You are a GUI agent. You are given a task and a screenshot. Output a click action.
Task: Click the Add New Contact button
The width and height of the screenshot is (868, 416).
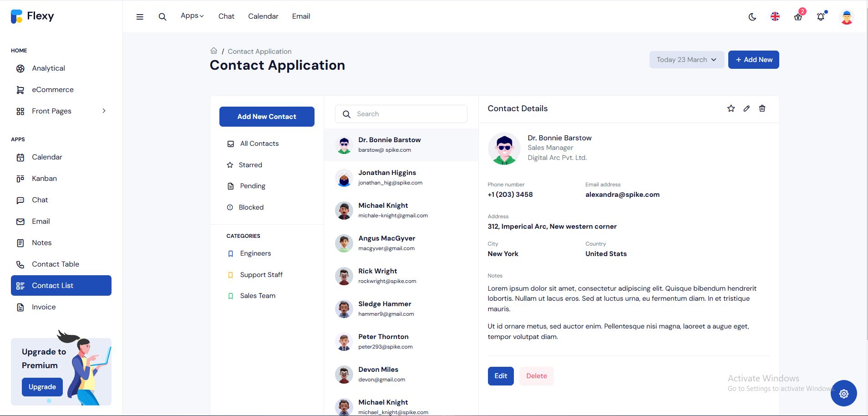(x=267, y=117)
